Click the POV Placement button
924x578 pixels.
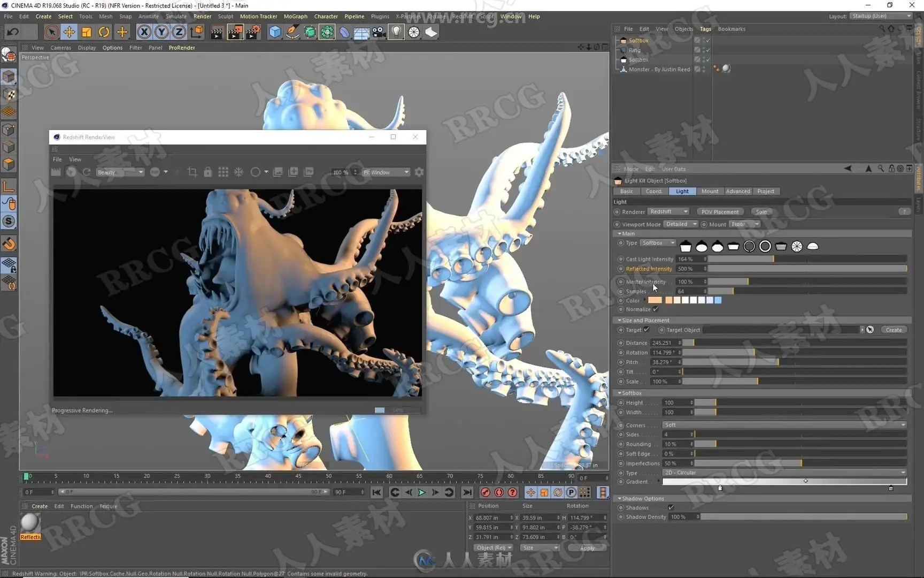(x=720, y=212)
